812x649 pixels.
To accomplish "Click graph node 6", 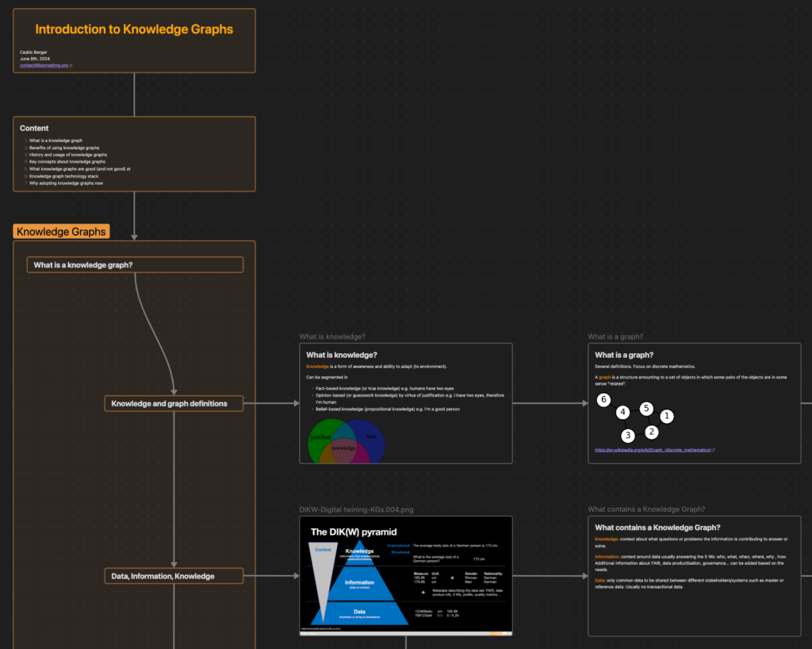I will click(603, 400).
